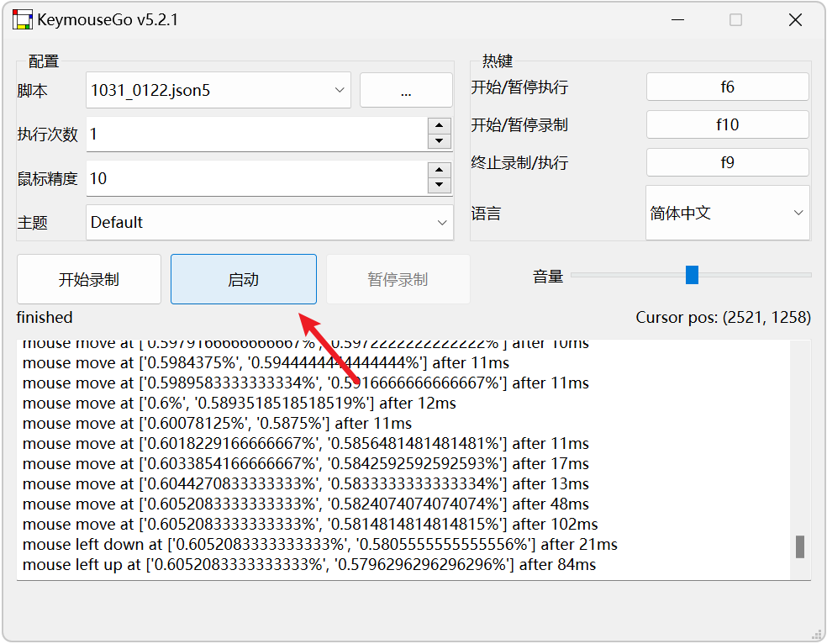Click the 热键 group label
The image size is (827, 644).
(x=497, y=61)
